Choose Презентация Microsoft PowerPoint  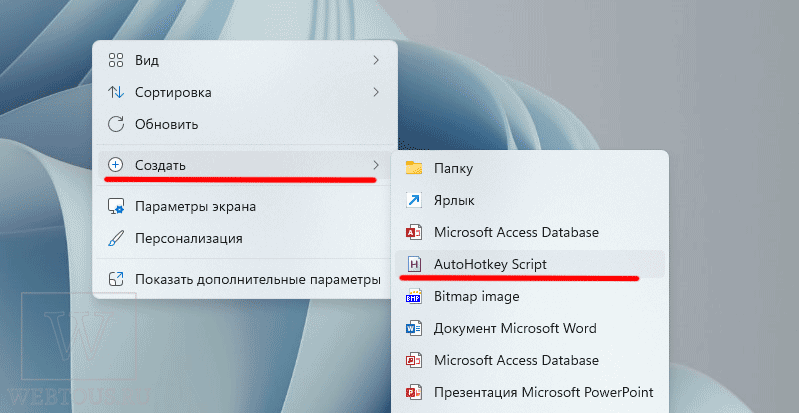coord(530,392)
